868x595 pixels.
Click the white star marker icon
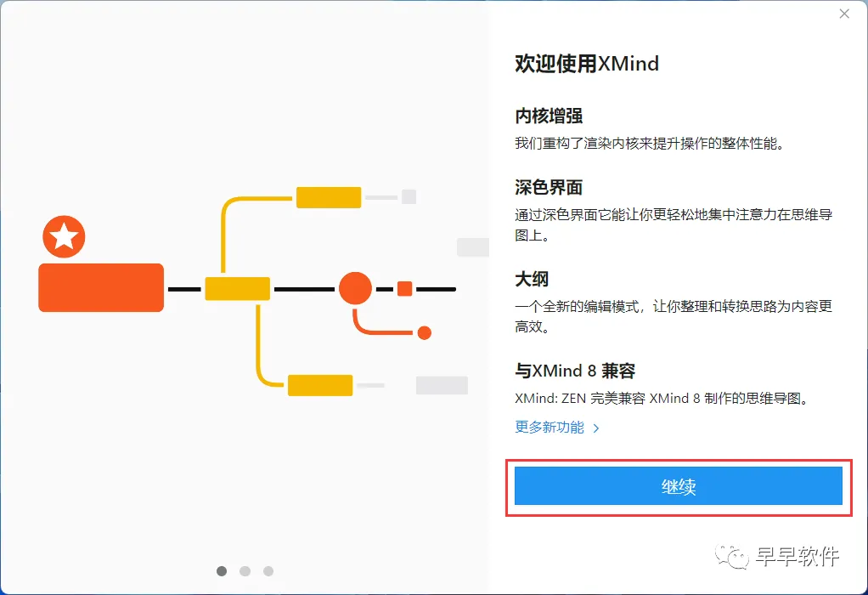[65, 236]
